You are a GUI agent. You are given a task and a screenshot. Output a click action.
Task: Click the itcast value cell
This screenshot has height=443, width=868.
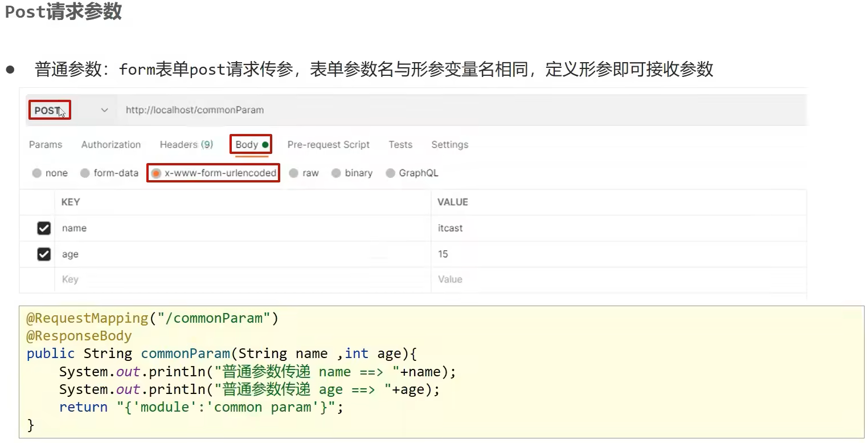619,228
